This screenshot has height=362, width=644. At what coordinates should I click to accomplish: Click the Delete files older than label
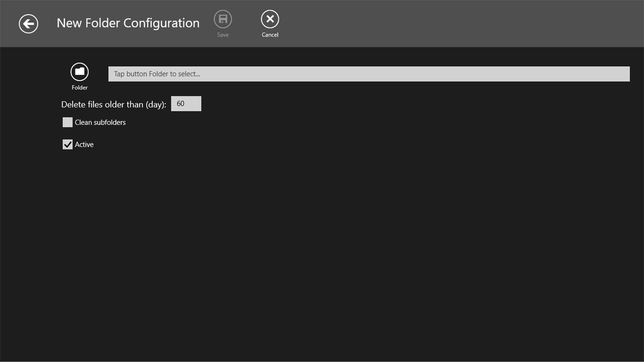(x=115, y=104)
